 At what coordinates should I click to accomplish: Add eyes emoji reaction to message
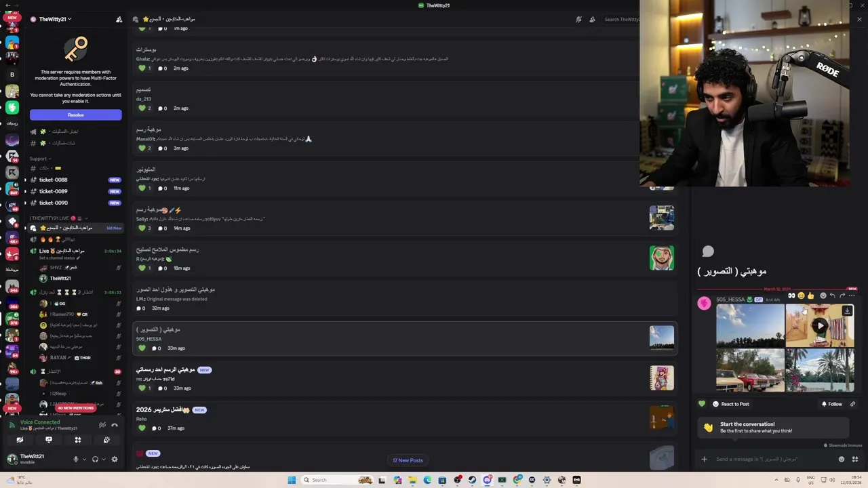791,296
